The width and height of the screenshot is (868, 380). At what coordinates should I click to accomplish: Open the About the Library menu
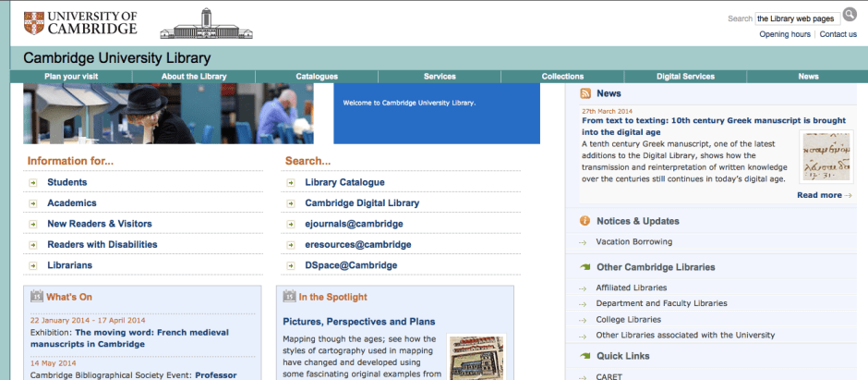click(194, 77)
